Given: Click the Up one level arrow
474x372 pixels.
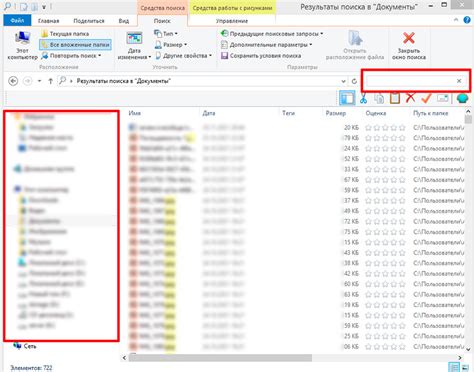Looking at the screenshot, I should (50, 81).
